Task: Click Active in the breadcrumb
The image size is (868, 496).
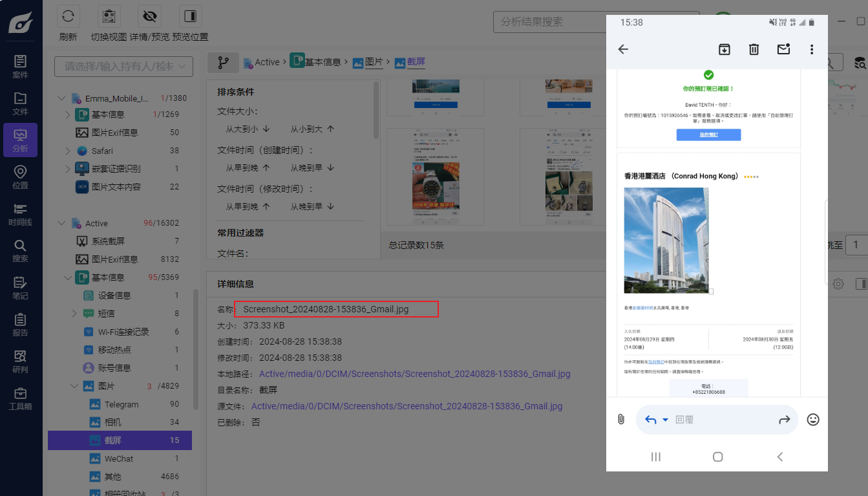Action: 267,62
